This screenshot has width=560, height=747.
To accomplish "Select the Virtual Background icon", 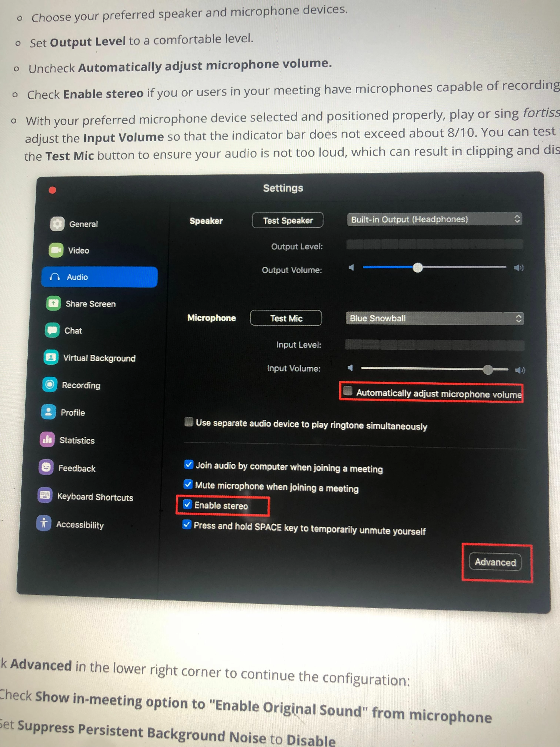I will [51, 357].
